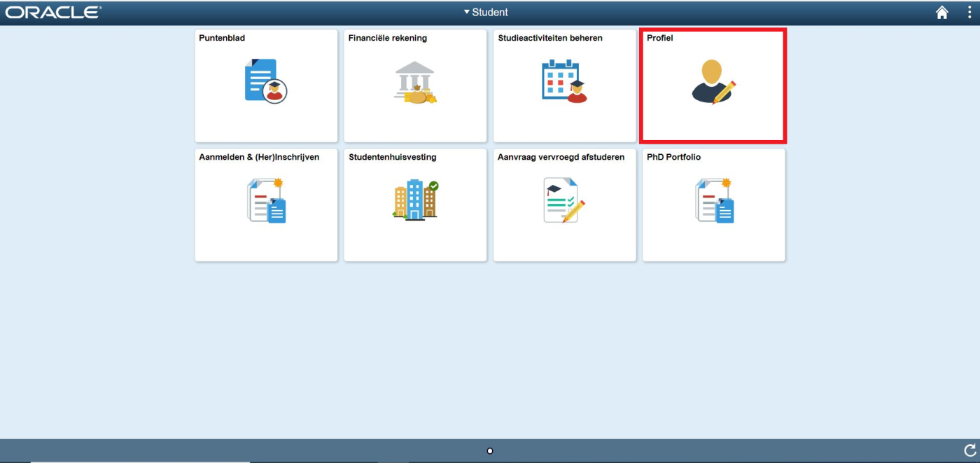Go to the Home page icon
Image resolution: width=980 pixels, height=463 pixels.
coord(942,13)
